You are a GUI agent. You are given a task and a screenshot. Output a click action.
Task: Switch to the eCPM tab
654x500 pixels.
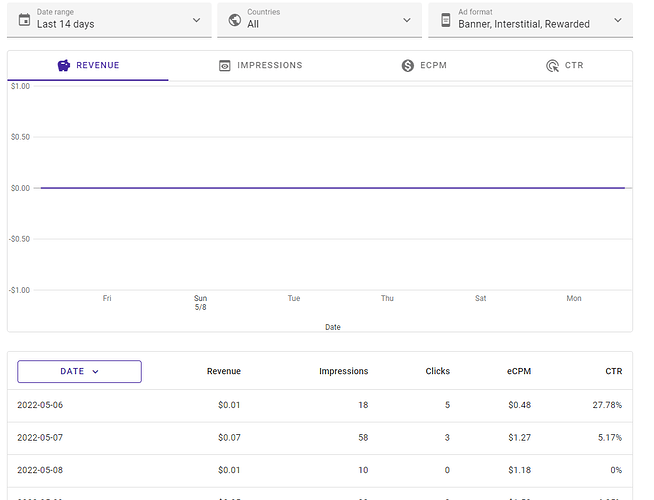coord(424,65)
